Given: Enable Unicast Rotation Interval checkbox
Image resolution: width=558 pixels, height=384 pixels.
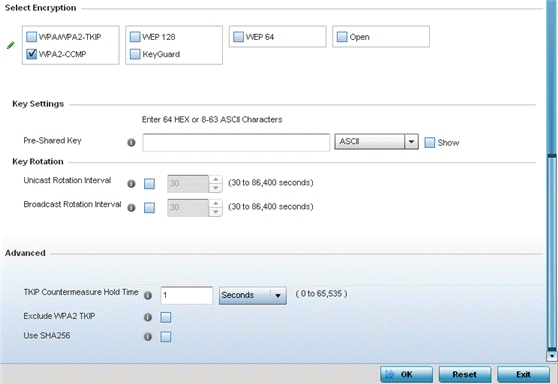Looking at the screenshot, I should (149, 184).
